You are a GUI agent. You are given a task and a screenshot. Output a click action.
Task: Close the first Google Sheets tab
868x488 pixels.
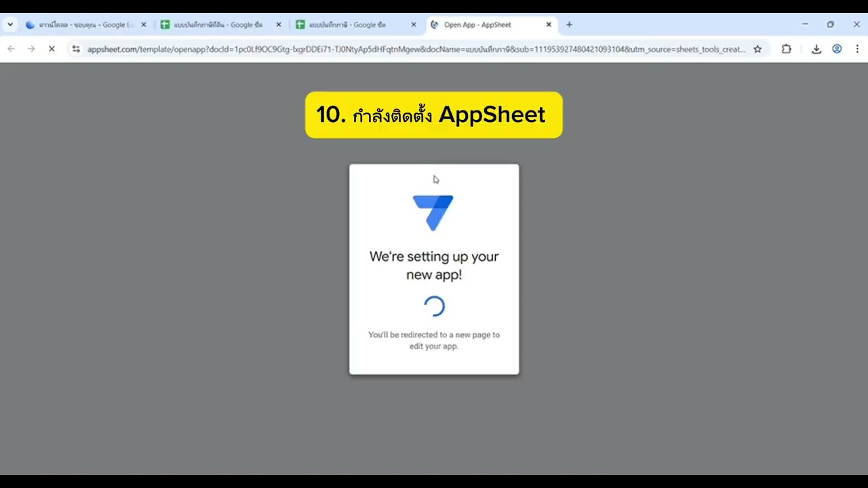278,24
